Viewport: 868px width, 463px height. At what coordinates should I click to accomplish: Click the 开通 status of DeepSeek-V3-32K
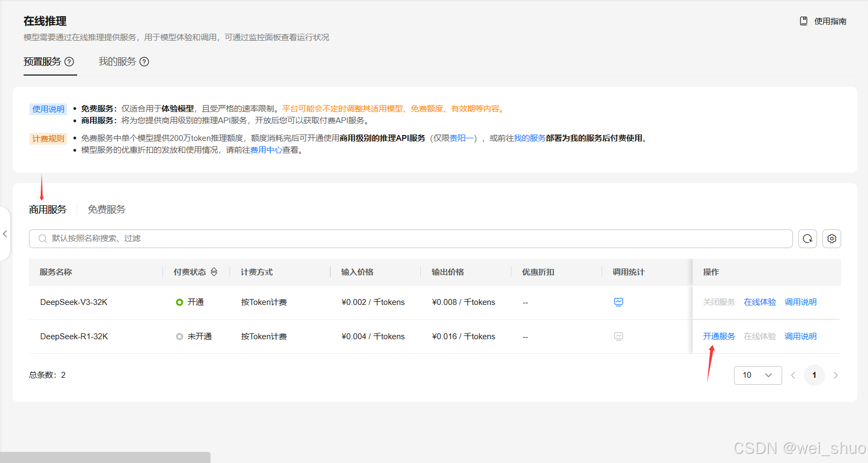190,302
